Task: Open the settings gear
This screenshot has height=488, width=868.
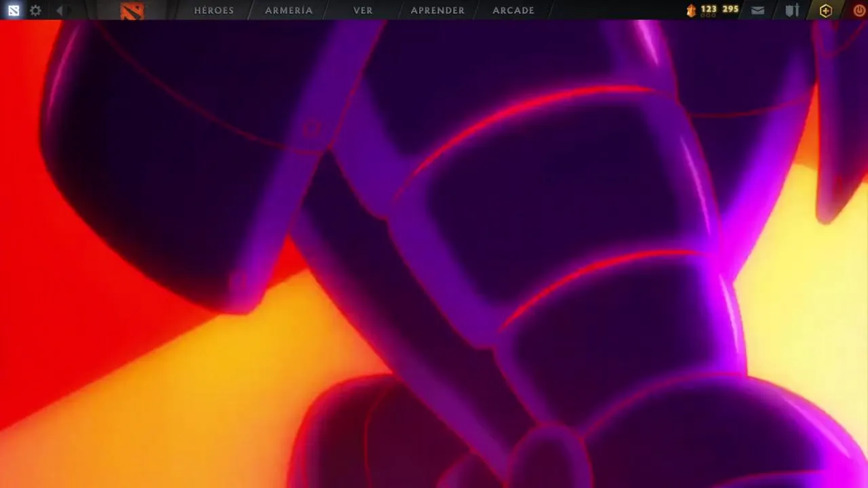Action: 35,10
